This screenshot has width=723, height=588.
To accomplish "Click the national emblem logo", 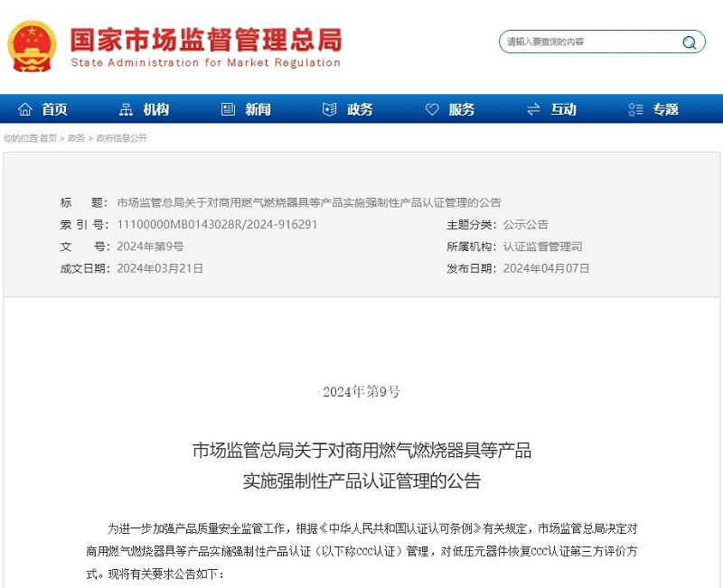I will pos(33,45).
